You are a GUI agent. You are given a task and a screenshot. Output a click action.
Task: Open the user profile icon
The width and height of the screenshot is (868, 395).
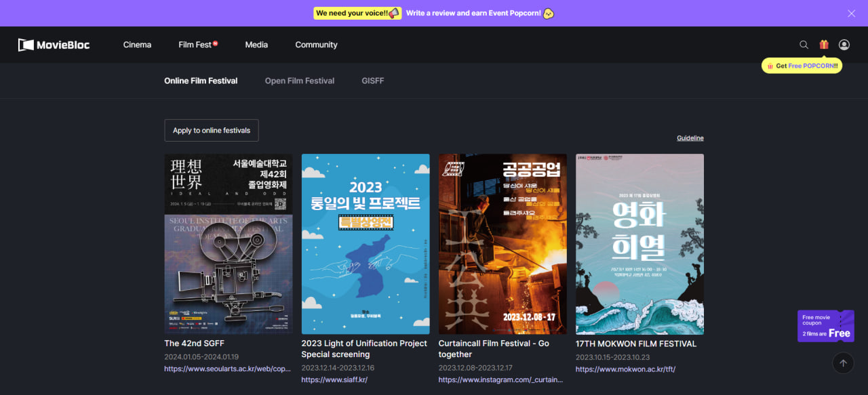click(844, 45)
